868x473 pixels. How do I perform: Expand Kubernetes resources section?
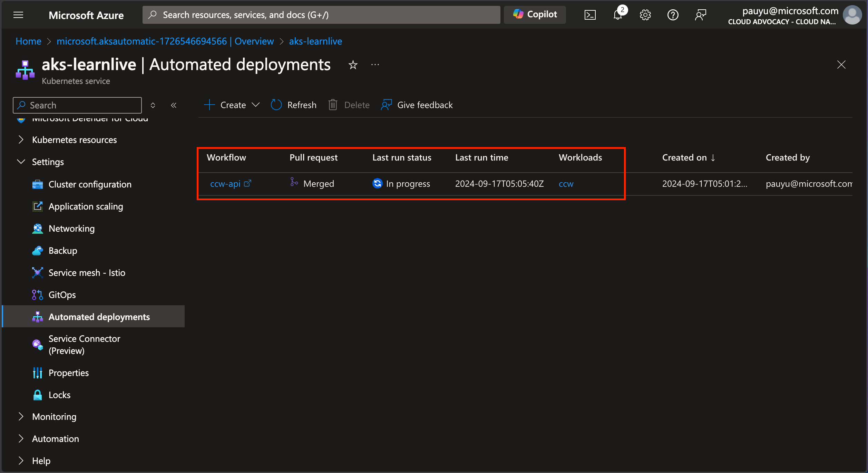point(74,140)
